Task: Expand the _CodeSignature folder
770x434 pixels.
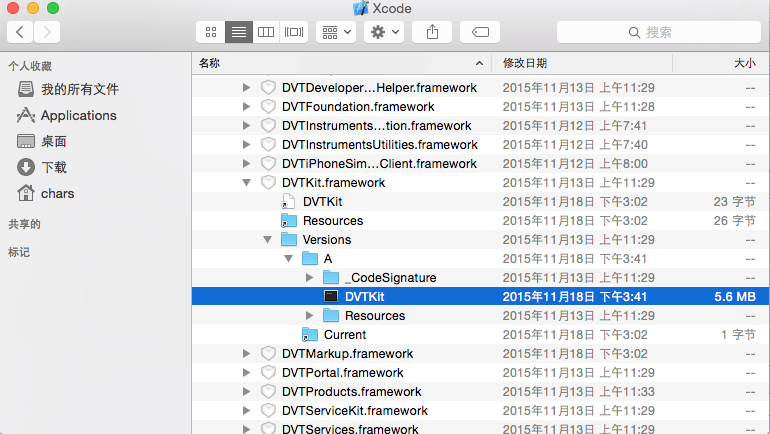Action: tap(310, 277)
